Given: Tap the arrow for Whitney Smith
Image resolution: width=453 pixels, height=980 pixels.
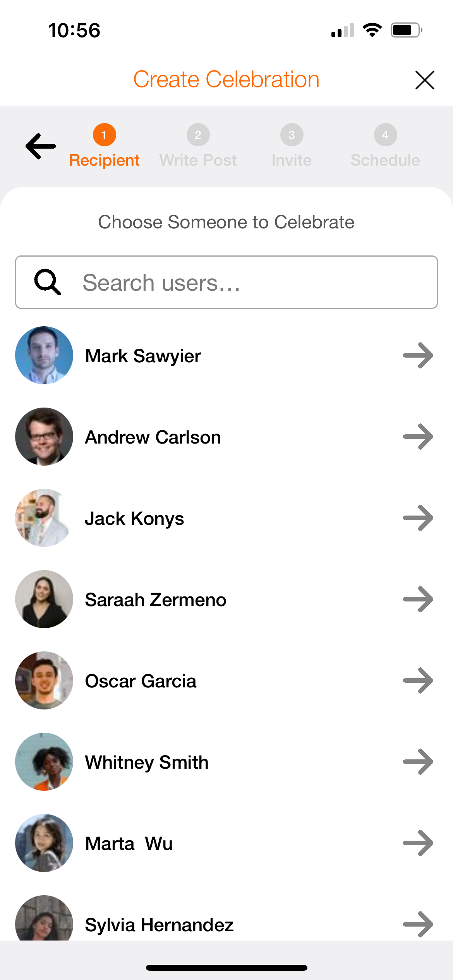Looking at the screenshot, I should pos(418,762).
